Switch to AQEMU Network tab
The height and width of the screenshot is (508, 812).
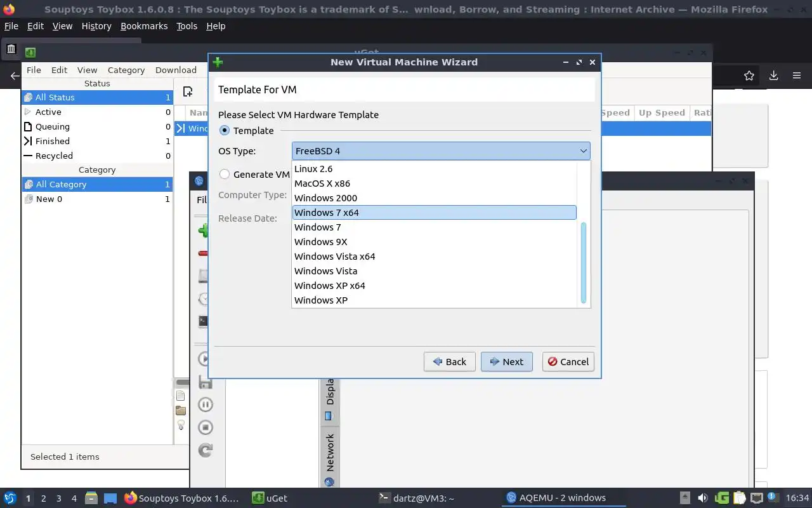click(329, 458)
